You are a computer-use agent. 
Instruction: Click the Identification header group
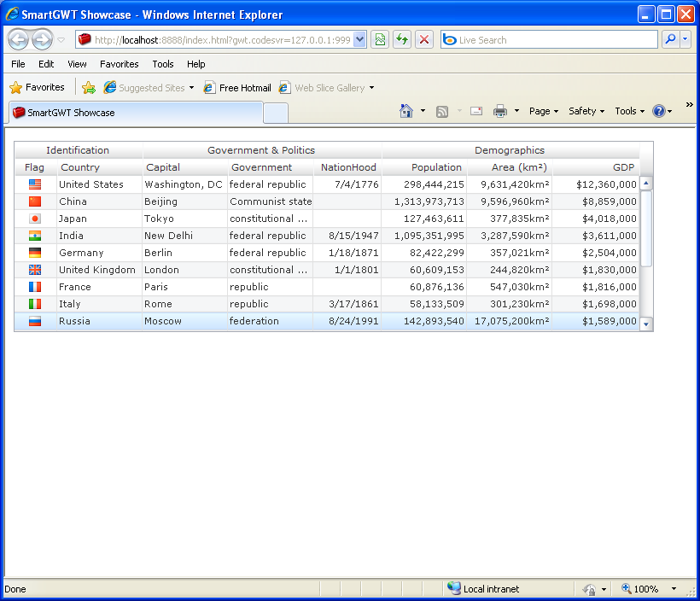[79, 150]
